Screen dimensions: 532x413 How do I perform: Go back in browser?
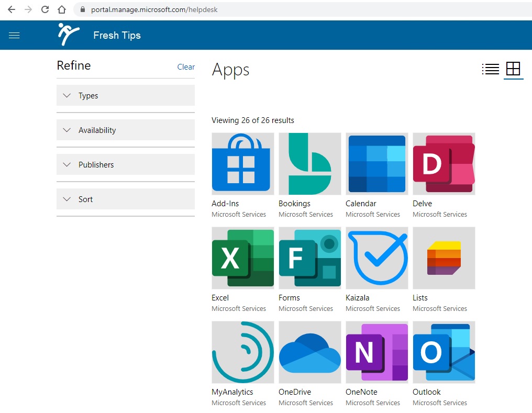tap(12, 9)
